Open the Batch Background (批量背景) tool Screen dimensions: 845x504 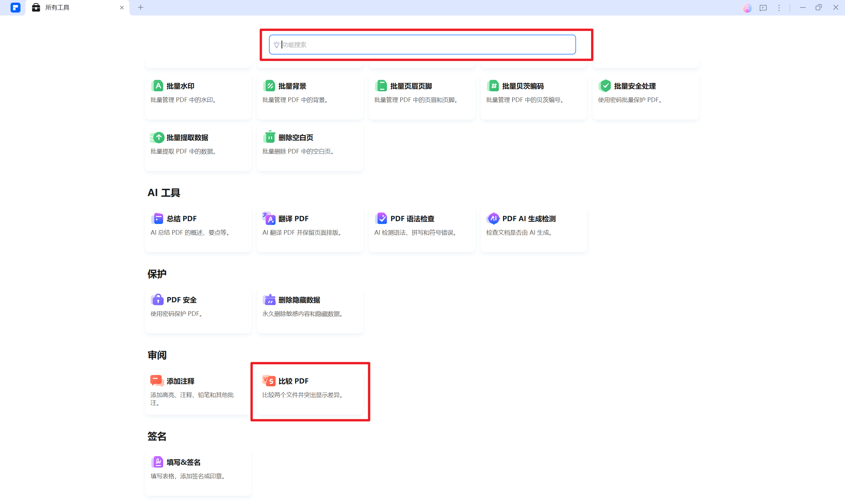coord(292,86)
